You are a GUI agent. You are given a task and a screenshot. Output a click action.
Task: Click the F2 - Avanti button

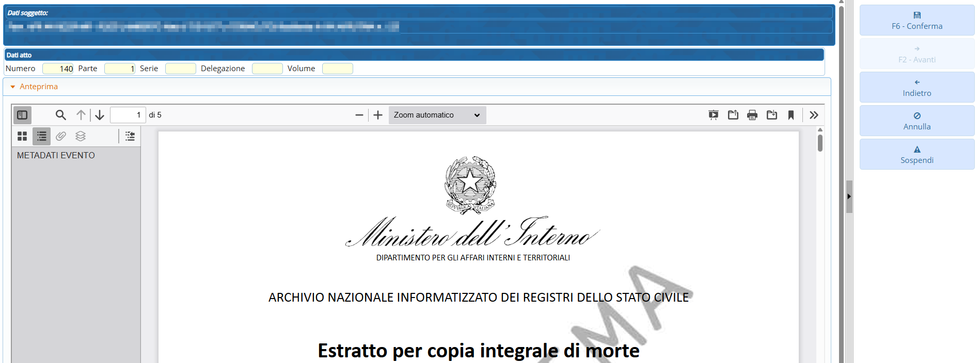click(917, 54)
